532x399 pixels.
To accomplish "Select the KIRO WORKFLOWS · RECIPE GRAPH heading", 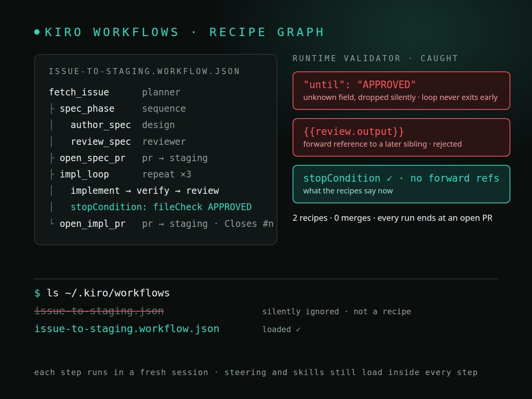I will (x=184, y=32).
